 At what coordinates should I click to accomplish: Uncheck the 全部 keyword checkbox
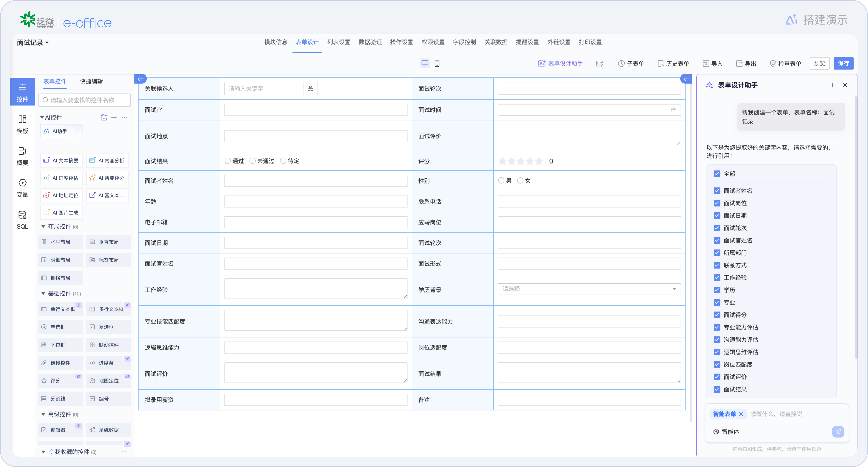click(717, 174)
